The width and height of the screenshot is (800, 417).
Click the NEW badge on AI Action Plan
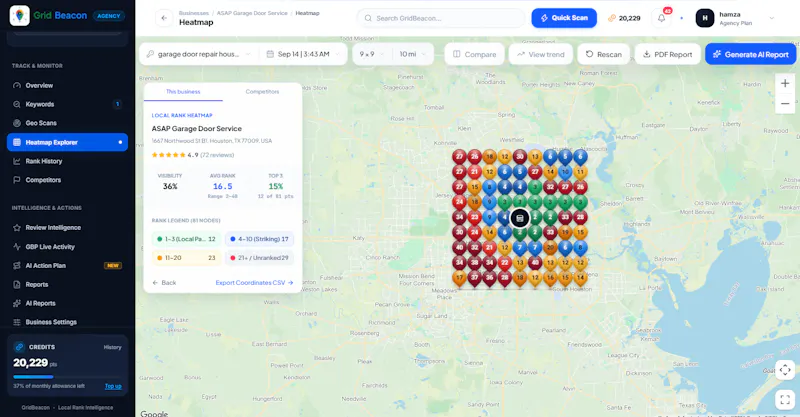pos(113,265)
